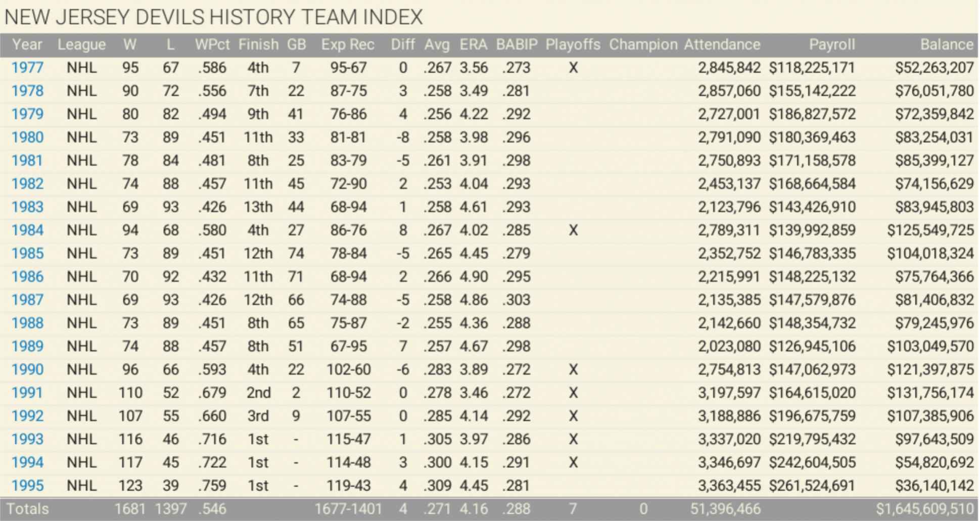Image resolution: width=980 pixels, height=521 pixels.
Task: Open the 1979 season link
Action: click(27, 114)
